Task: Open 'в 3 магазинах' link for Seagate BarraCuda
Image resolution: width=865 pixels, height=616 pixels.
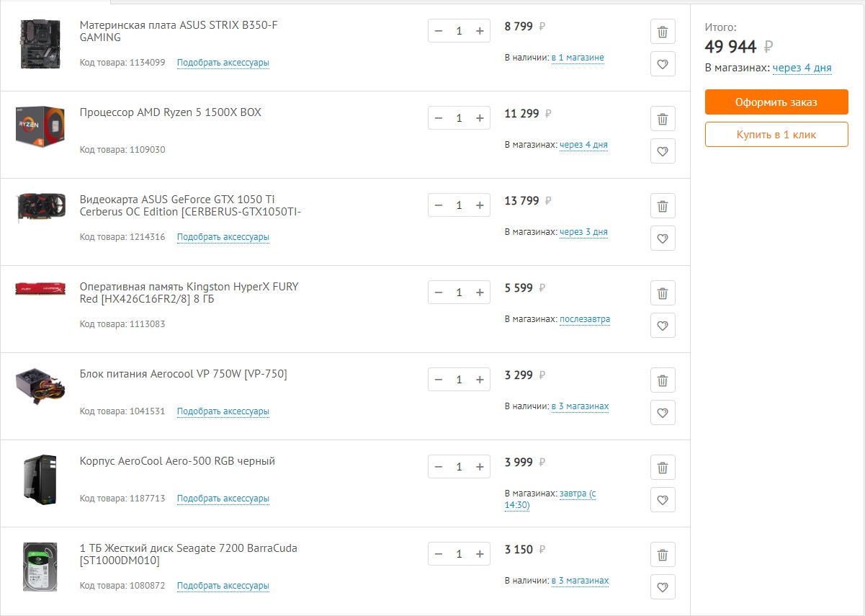Action: [580, 581]
